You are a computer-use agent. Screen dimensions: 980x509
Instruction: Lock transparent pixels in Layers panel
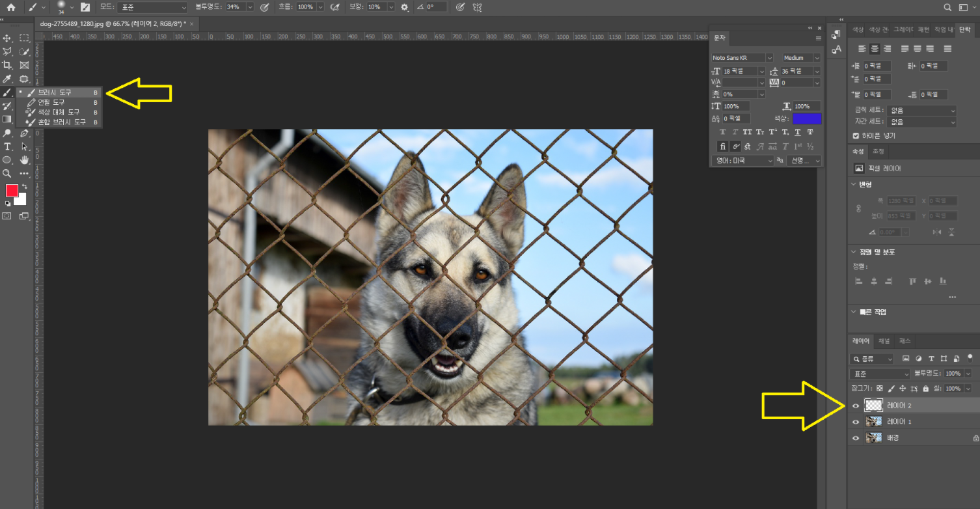pyautogui.click(x=880, y=389)
